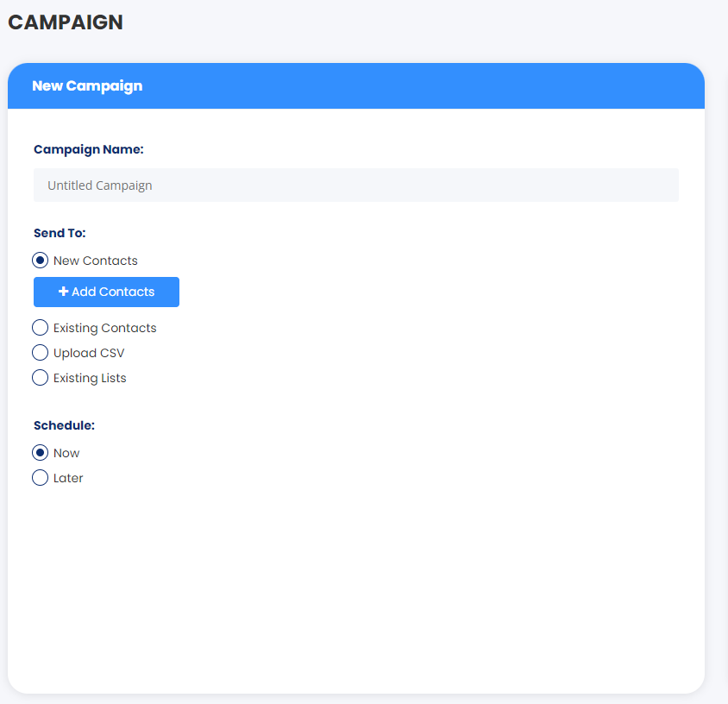
Task: Click the CAMPAIGN page heading
Action: tap(66, 22)
